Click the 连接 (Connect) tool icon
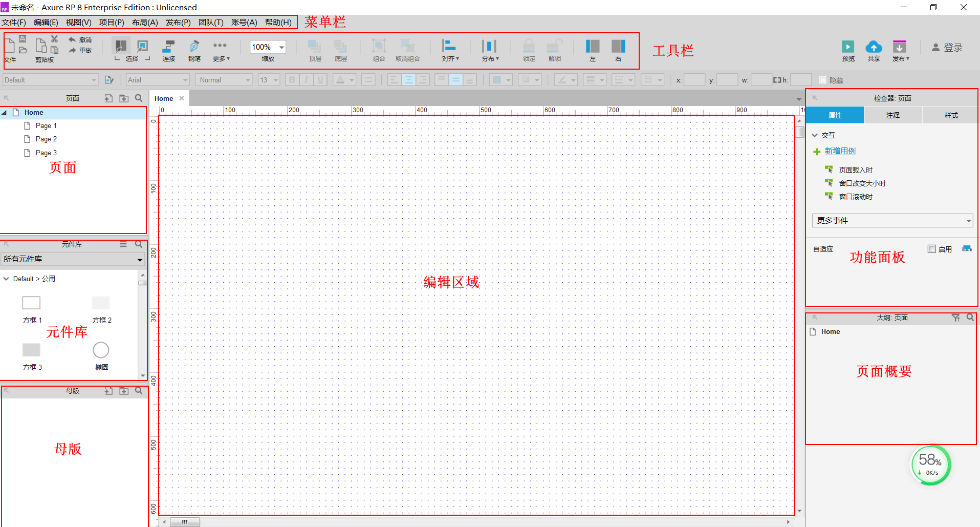The width and height of the screenshot is (980, 527). coord(169,46)
